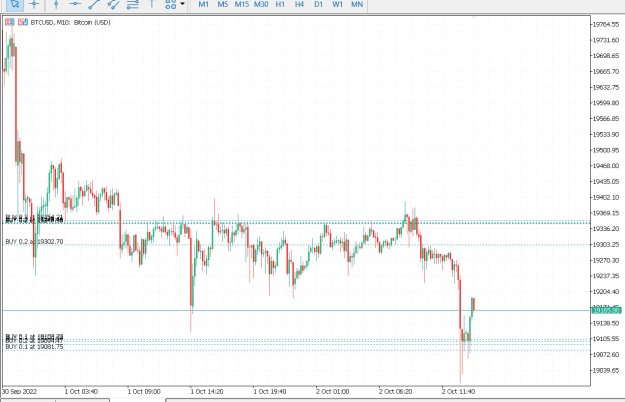Viewport: 625px width, 402px height.
Task: Click price scale value 19039.65
Action: tap(606, 371)
